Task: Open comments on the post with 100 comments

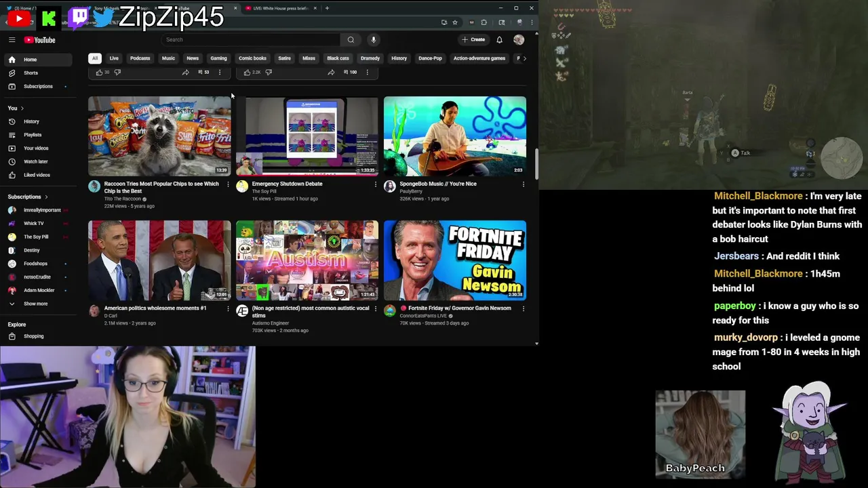Action: point(350,72)
